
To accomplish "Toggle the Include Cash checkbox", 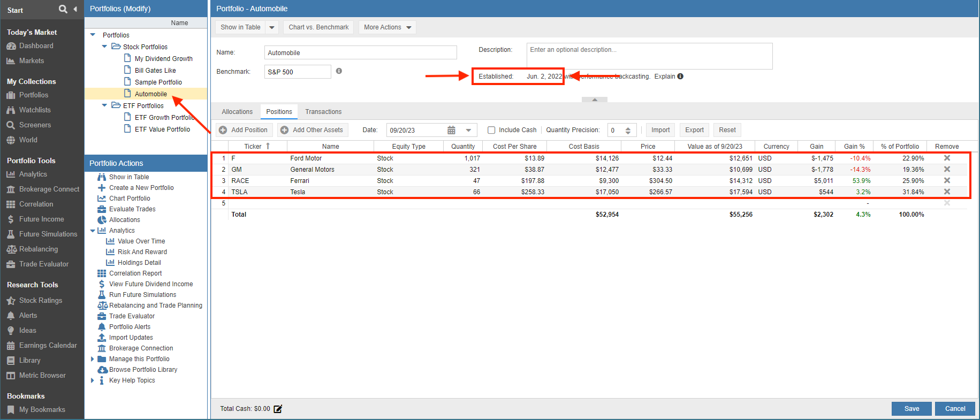I will 491,130.
